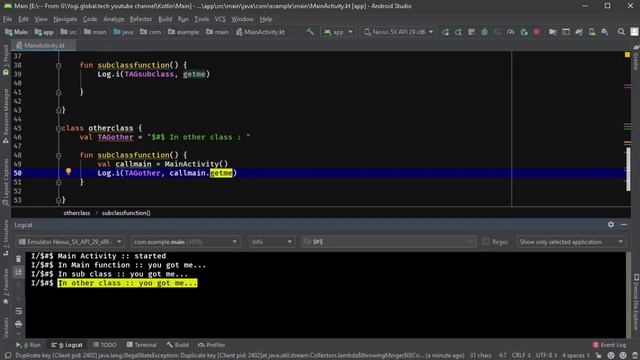Click the Profile app gauge icon
The width and height of the screenshot is (640, 360).
pos(511,32)
